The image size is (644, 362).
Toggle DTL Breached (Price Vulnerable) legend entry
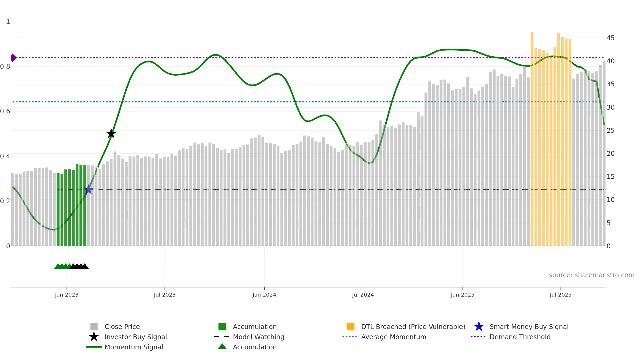coord(406,326)
